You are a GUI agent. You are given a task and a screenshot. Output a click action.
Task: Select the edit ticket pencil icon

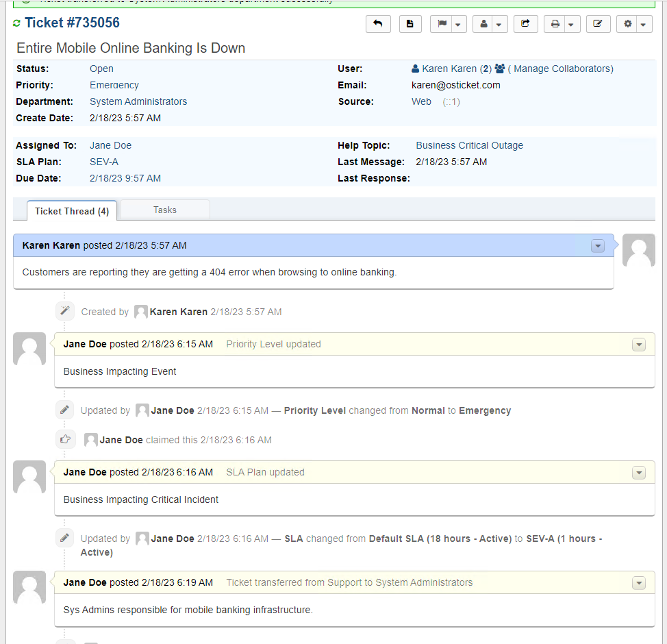598,23
